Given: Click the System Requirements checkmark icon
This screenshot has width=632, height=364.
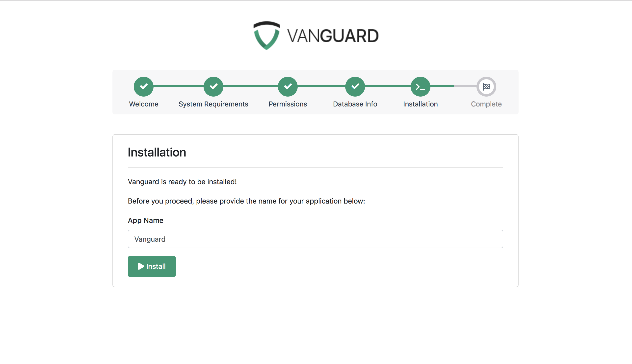Looking at the screenshot, I should (x=213, y=86).
